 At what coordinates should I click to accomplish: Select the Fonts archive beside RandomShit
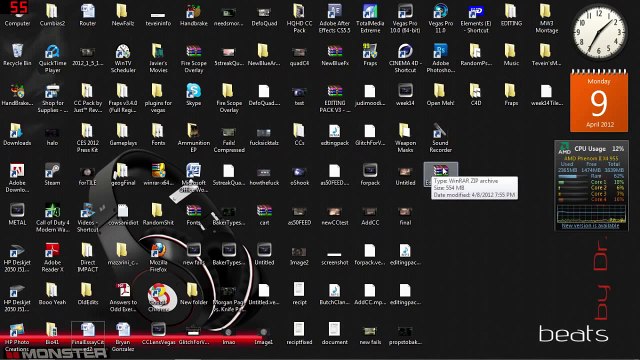[193, 214]
